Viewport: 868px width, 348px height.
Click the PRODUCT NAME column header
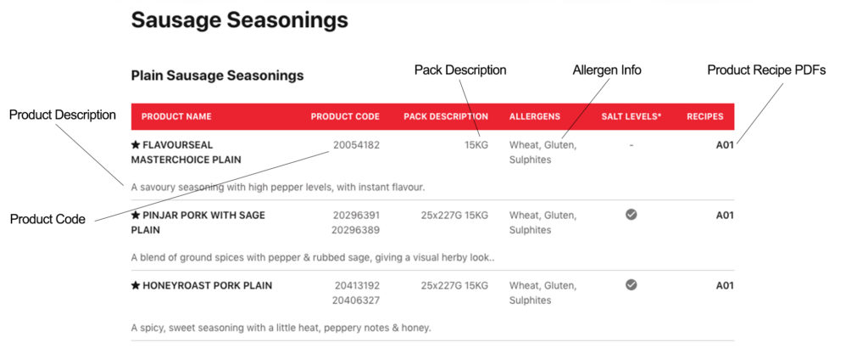[x=176, y=117]
